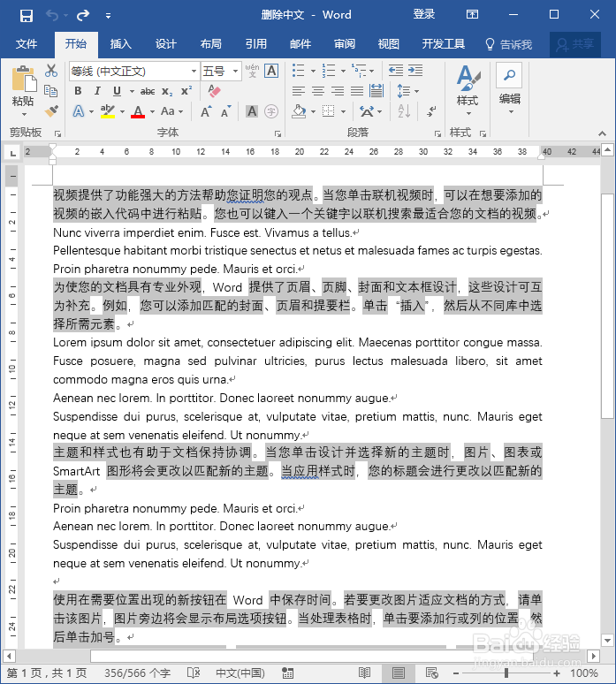
Task: Apply the enclosed character (字) icon
Action: (x=271, y=111)
